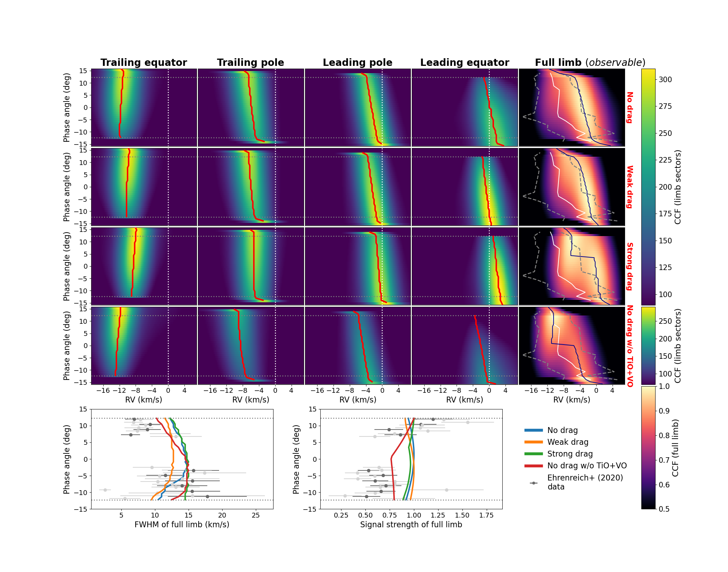Click the red No drag row label
The width and height of the screenshot is (728, 572).
click(x=630, y=107)
